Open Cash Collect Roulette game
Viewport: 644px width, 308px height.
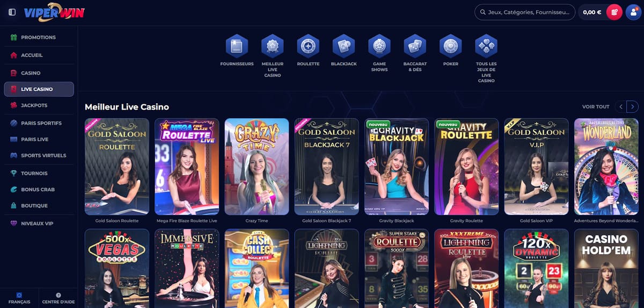coord(257,268)
